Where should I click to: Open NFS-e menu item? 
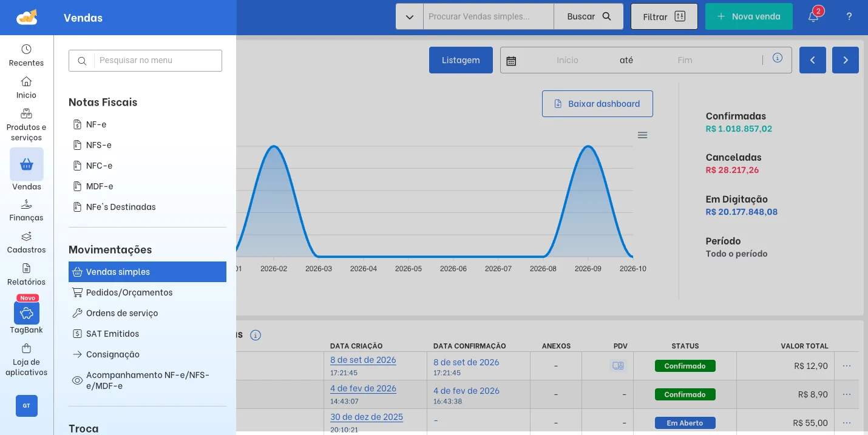[147, 145]
